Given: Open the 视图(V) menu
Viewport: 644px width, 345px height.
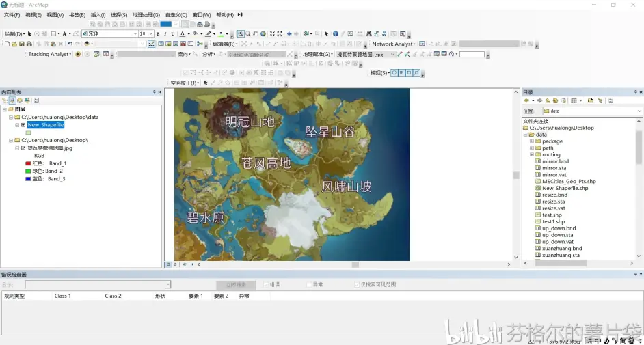Looking at the screenshot, I should (x=55, y=15).
